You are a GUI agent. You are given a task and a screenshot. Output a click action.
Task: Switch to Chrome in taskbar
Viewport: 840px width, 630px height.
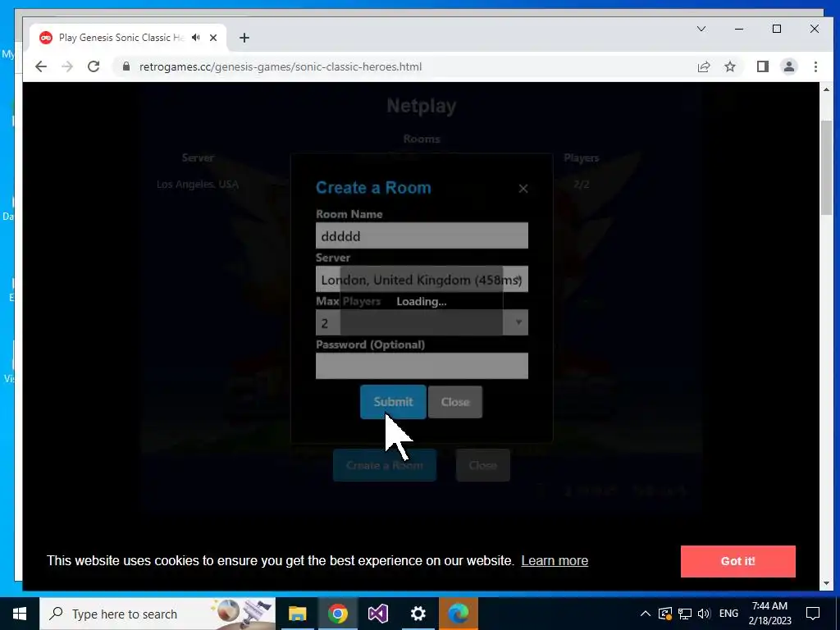pos(337,614)
